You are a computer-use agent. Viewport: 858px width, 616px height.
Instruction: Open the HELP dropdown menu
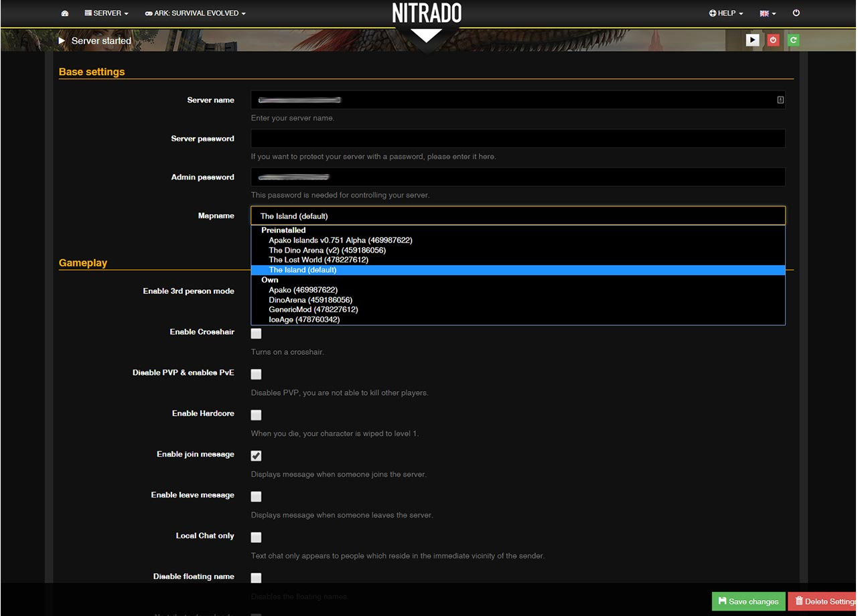point(726,13)
